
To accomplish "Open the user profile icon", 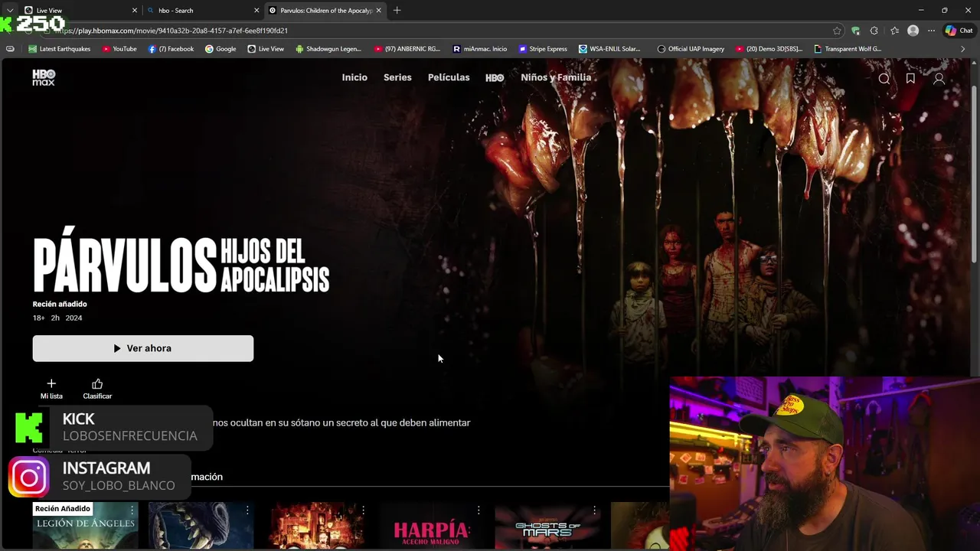I will (x=939, y=78).
